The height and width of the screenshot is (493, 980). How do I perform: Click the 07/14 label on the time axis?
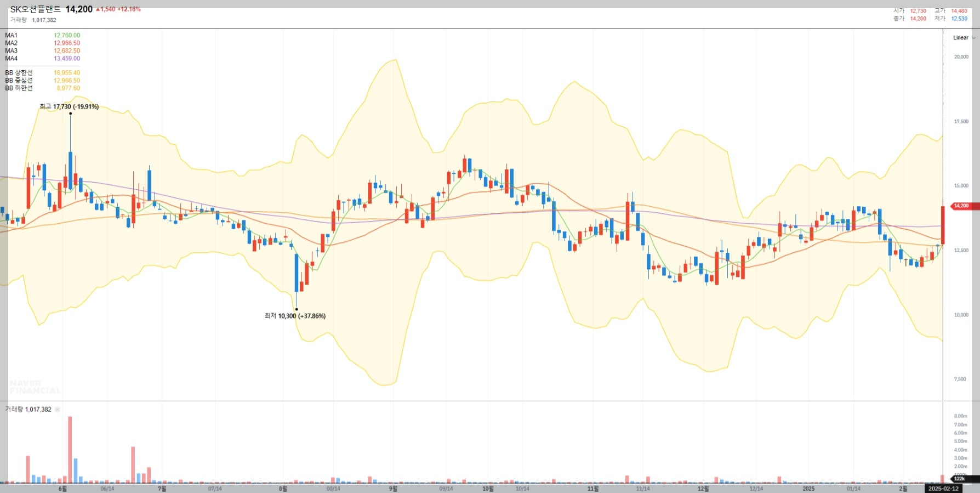pyautogui.click(x=215, y=489)
